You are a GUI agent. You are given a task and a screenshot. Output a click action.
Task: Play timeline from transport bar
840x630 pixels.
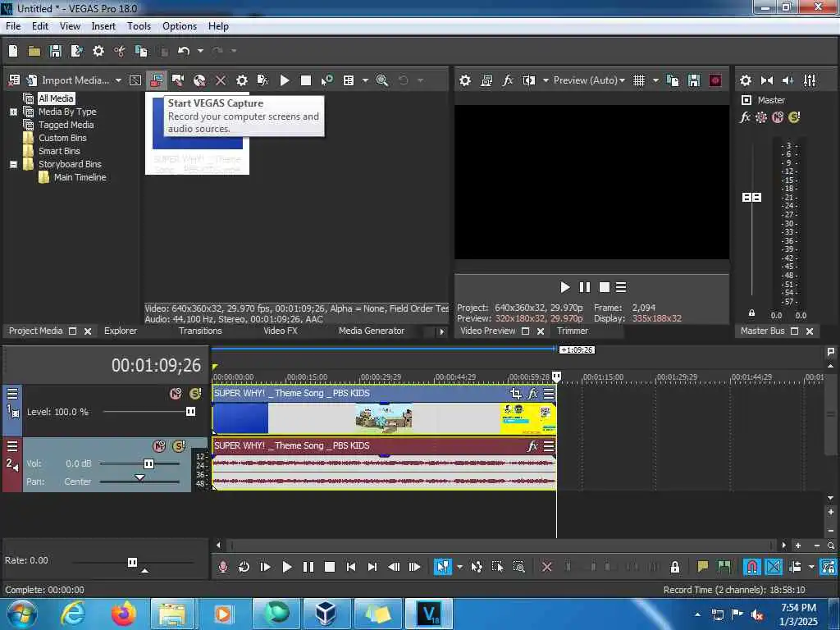pos(286,567)
